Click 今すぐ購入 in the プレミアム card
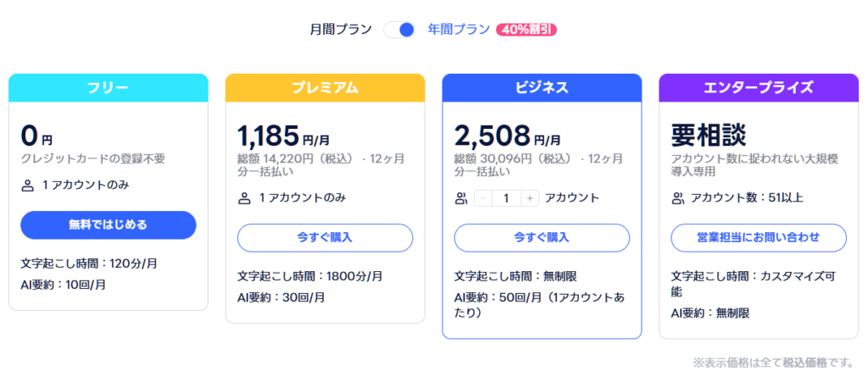 (x=325, y=238)
